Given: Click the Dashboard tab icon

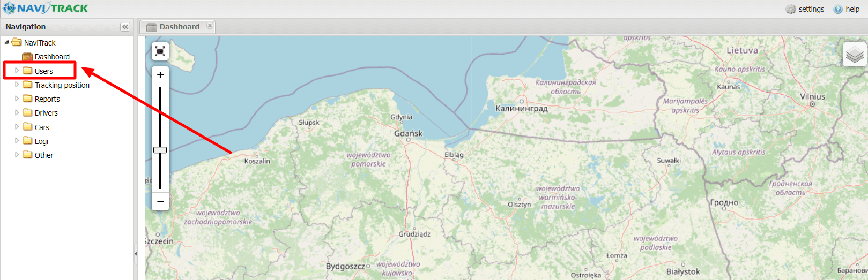Looking at the screenshot, I should [x=152, y=27].
